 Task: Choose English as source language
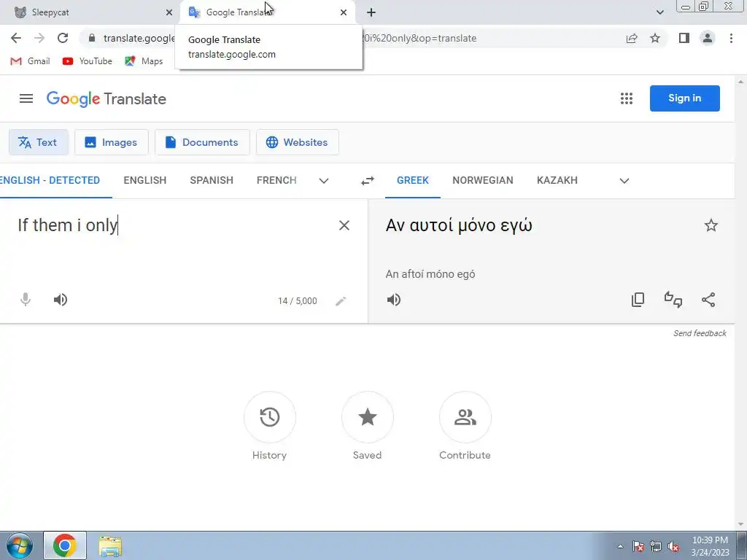(145, 181)
